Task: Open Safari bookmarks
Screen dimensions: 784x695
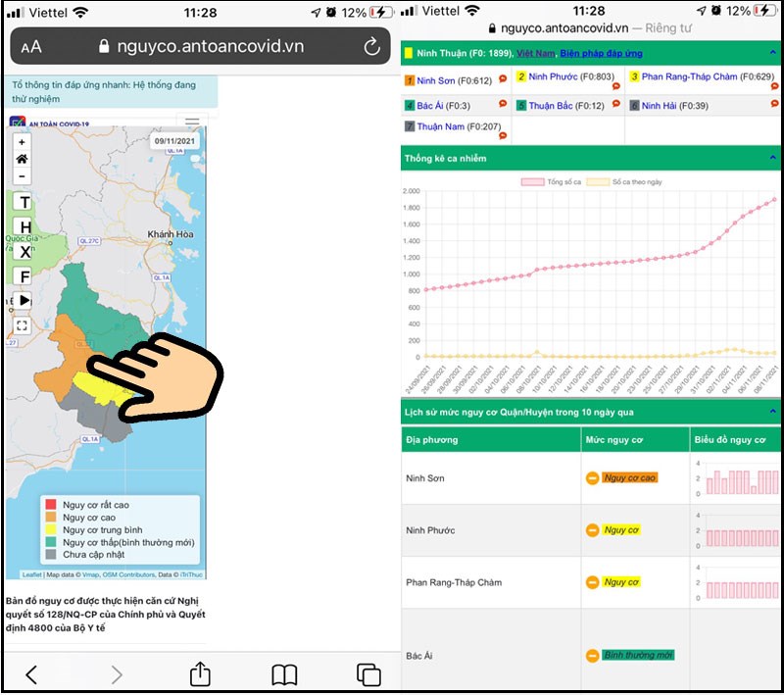Action: pyautogui.click(x=284, y=675)
